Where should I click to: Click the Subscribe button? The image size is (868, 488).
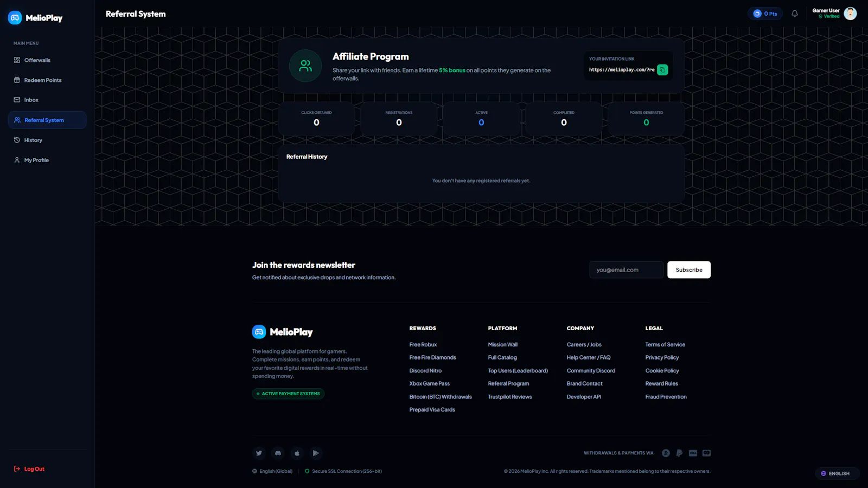689,270
